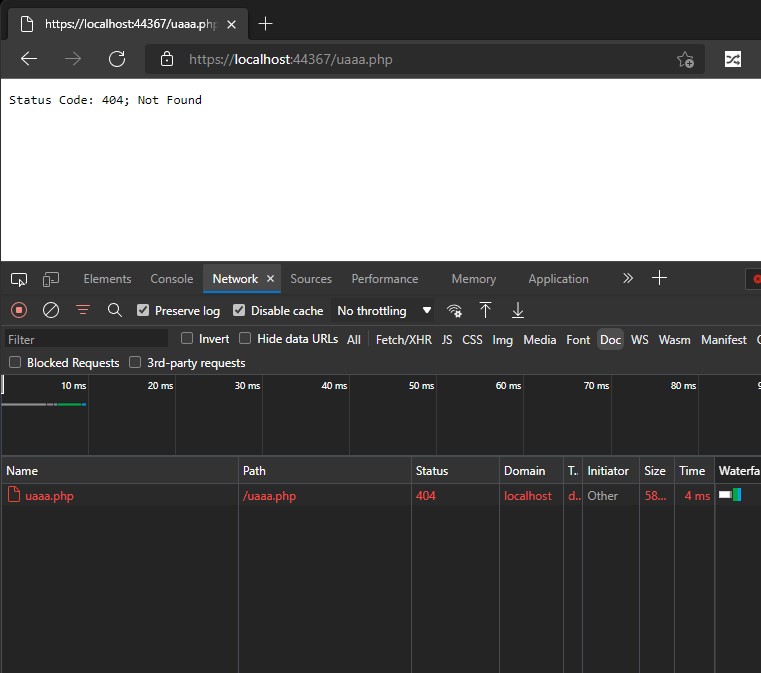
Task: Open the No throttling dropdown
Action: [x=383, y=311]
